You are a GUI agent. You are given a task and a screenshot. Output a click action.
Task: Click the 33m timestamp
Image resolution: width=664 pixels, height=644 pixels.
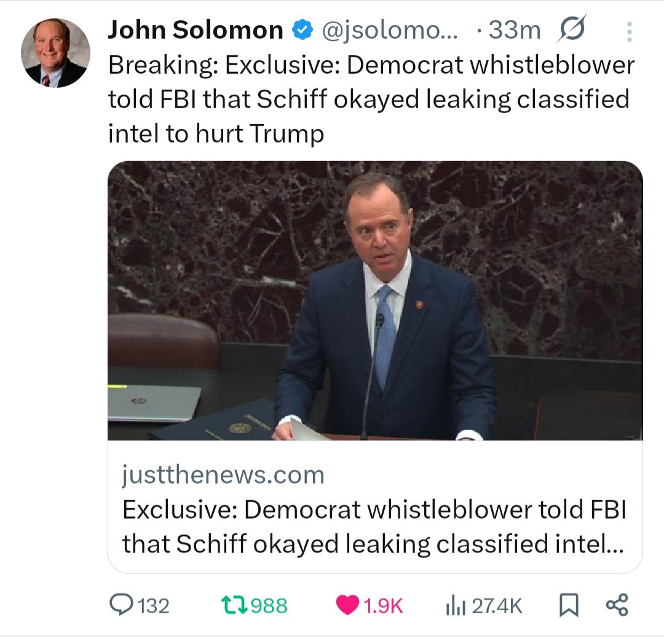(x=513, y=30)
